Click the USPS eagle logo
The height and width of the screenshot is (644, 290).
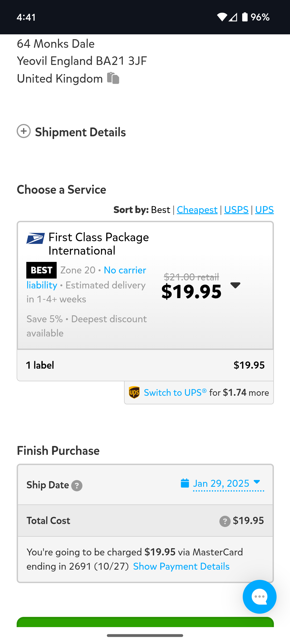[35, 238]
